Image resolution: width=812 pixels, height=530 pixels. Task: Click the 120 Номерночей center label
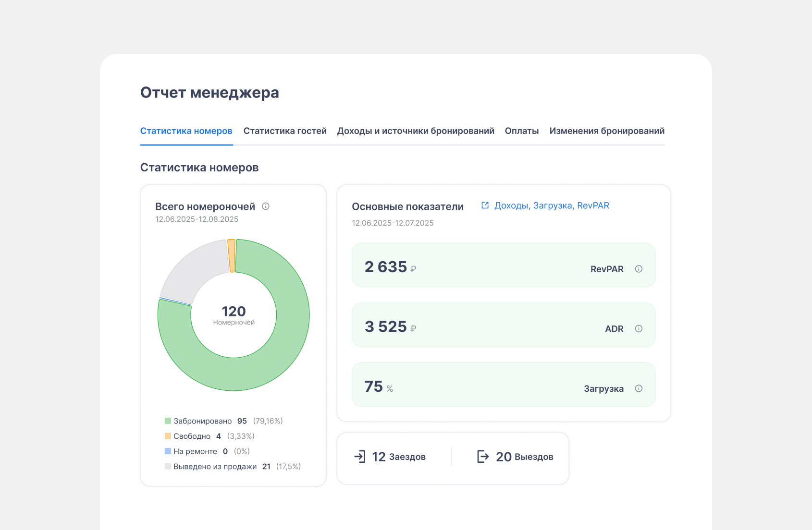point(234,315)
